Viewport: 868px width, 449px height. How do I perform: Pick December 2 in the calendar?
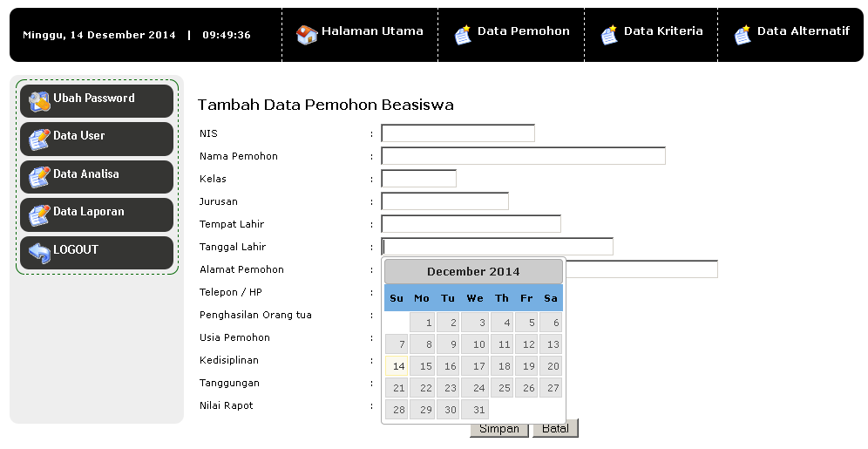point(448,323)
